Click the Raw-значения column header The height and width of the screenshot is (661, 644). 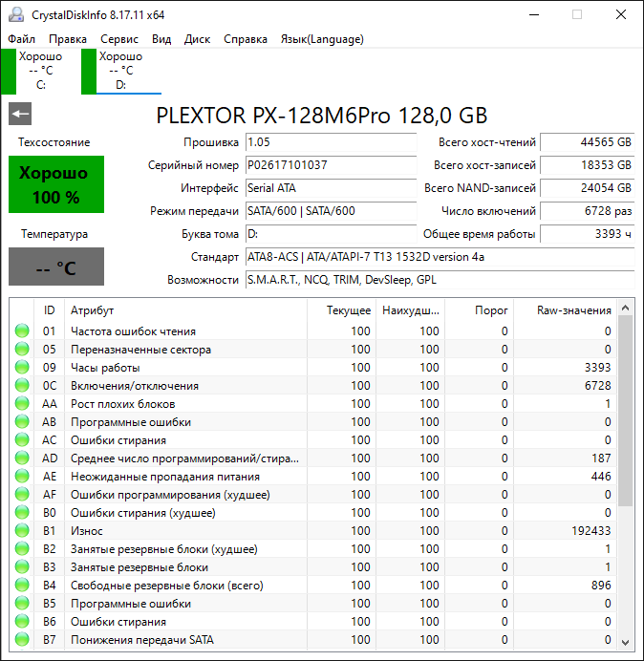point(565,310)
